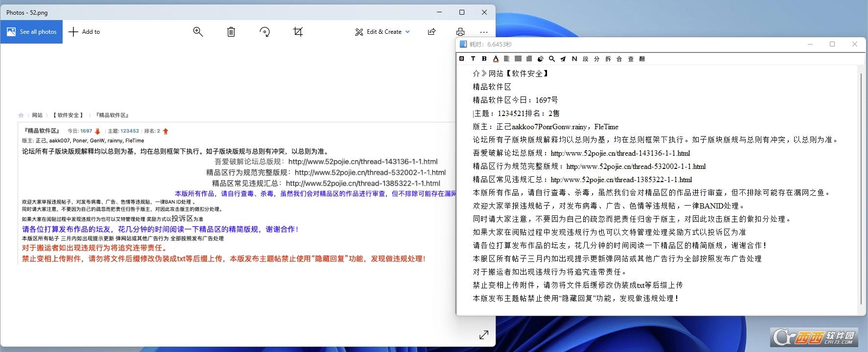Screen dimensions: 868x352
Task: Click Add to in Photos toolbar
Action: (84, 32)
